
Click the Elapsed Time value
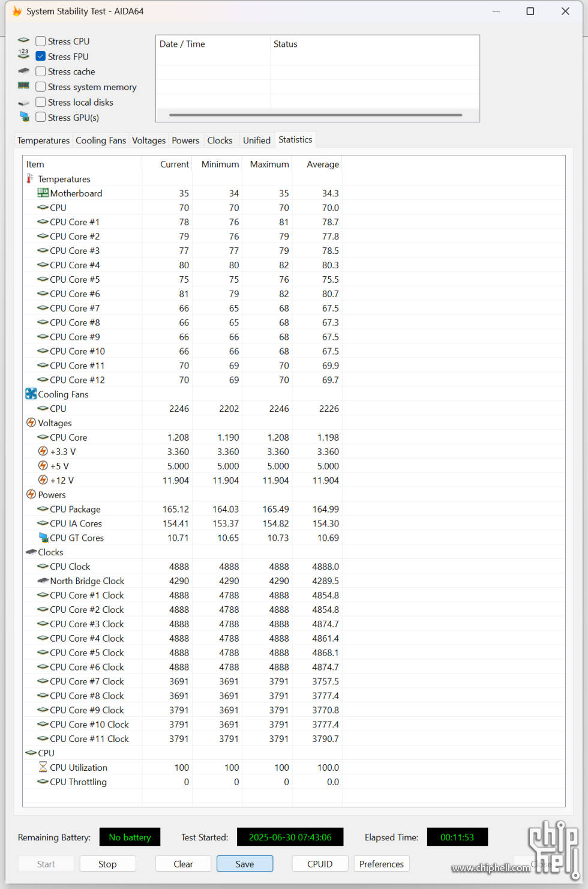pos(457,837)
